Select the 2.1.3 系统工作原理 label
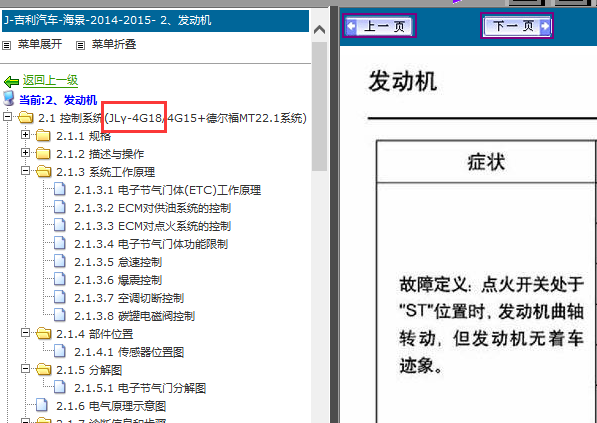 tap(106, 172)
